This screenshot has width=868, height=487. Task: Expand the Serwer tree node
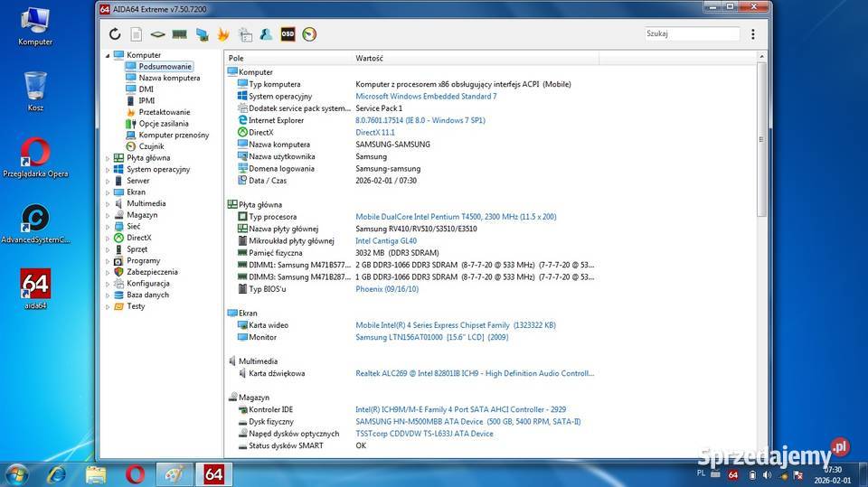[108, 181]
